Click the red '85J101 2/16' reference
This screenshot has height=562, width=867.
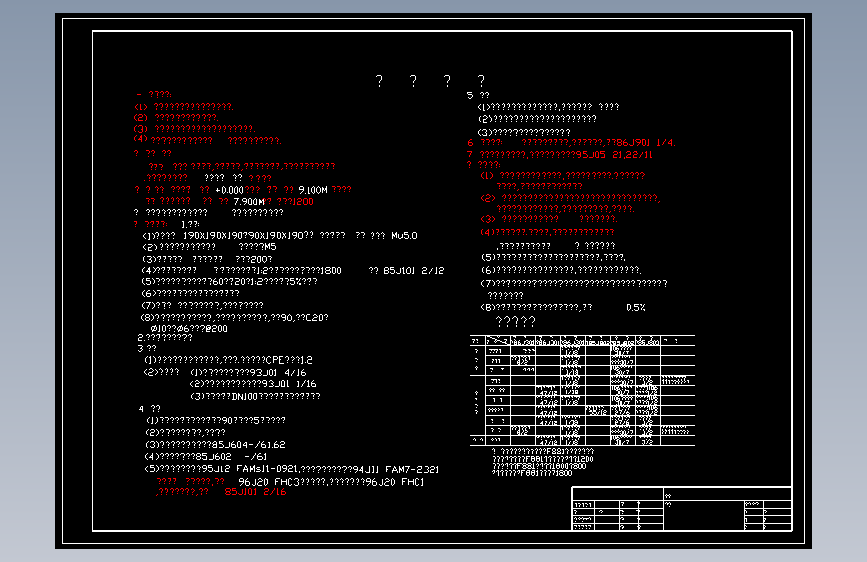255,492
